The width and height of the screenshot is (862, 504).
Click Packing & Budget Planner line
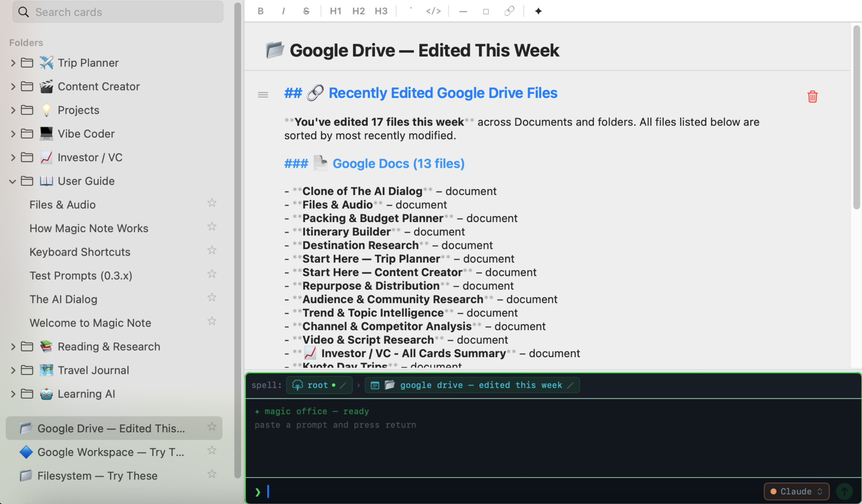401,218
